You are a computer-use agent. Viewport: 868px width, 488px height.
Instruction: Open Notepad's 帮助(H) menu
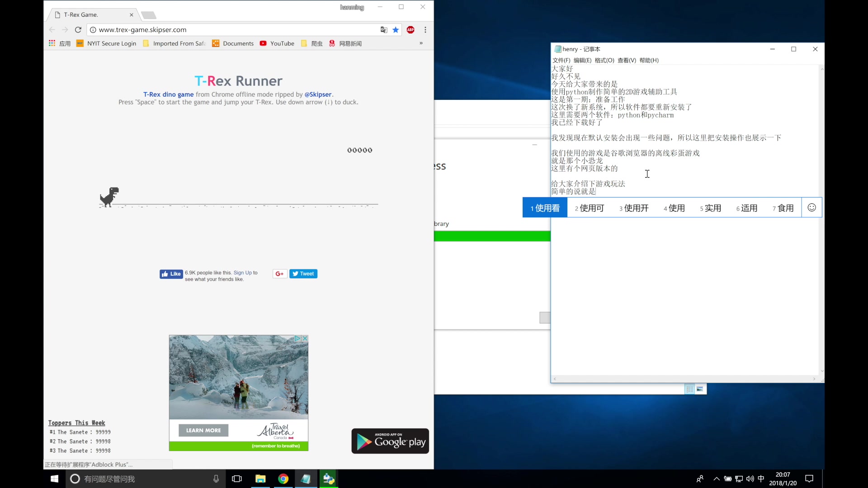[x=649, y=60]
